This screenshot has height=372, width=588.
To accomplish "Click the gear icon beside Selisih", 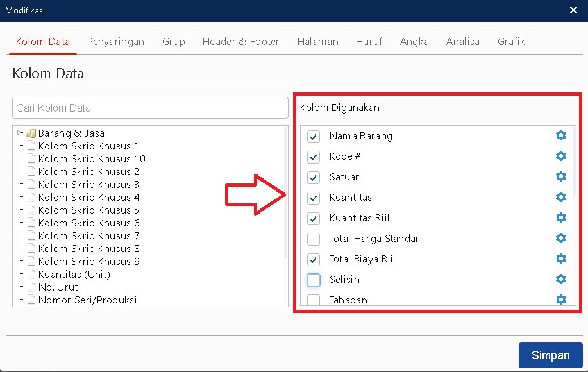I will click(561, 279).
